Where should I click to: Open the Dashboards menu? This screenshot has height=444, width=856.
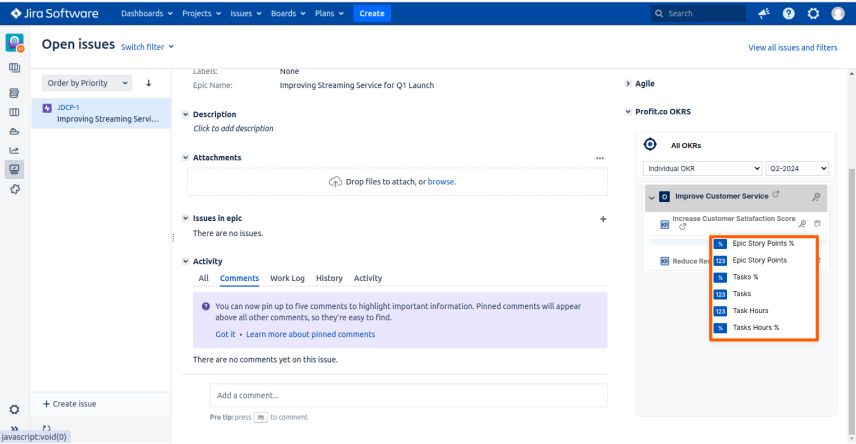147,13
